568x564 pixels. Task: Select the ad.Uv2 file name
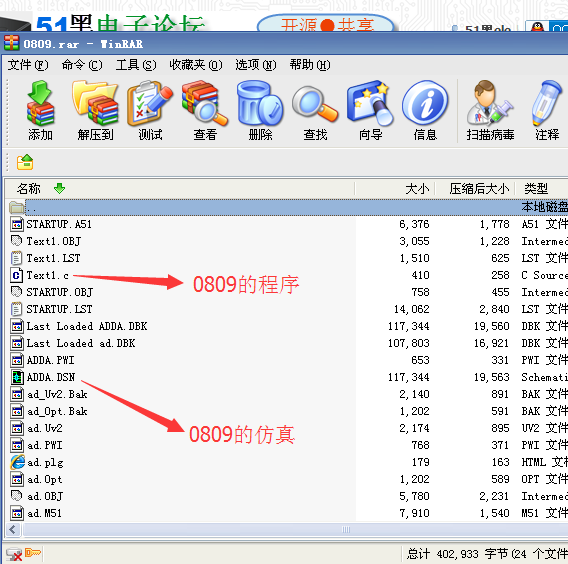45,428
